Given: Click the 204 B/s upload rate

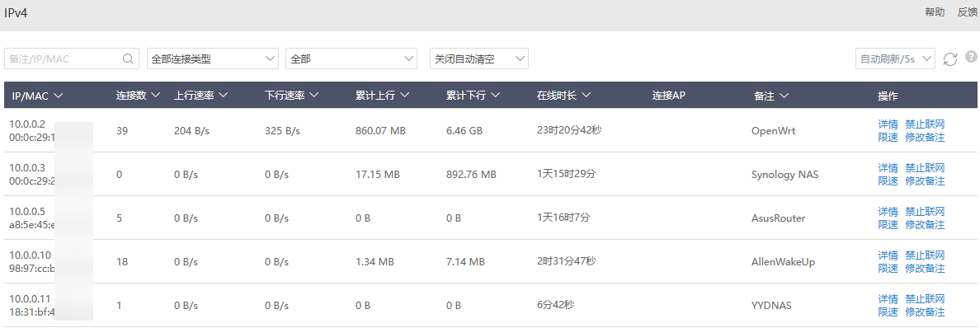Looking at the screenshot, I should (x=192, y=130).
